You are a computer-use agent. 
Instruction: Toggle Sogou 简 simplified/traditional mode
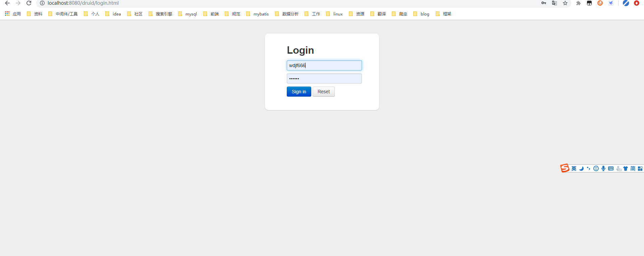(633, 168)
